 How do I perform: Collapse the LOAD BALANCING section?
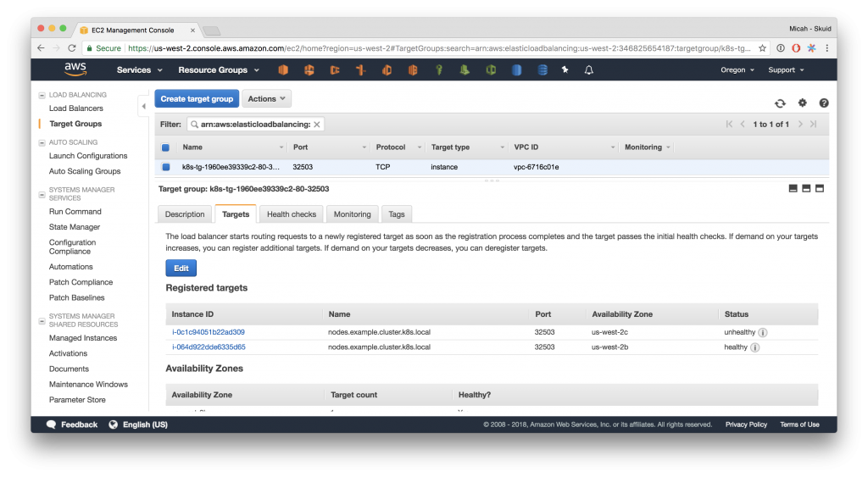[x=42, y=95]
